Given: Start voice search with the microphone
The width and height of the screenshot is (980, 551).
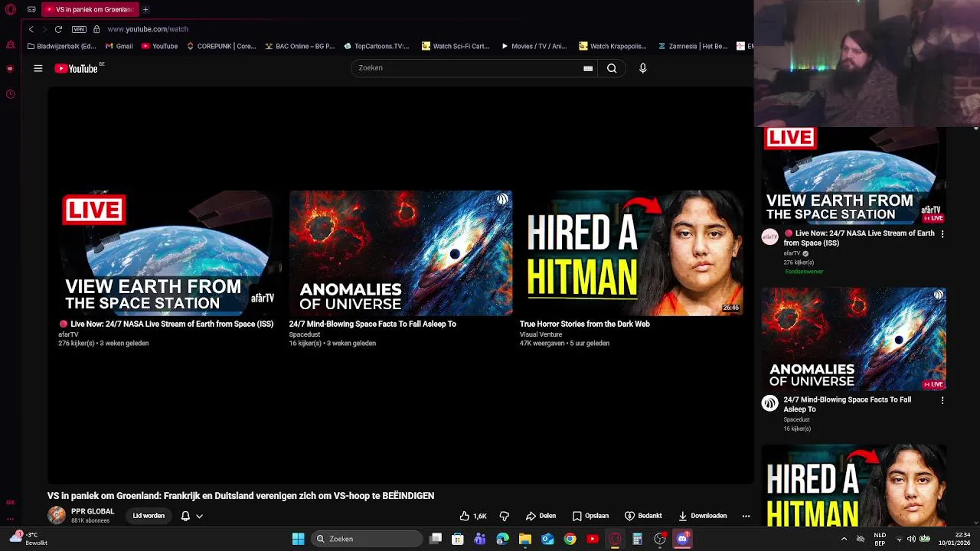Looking at the screenshot, I should point(642,68).
